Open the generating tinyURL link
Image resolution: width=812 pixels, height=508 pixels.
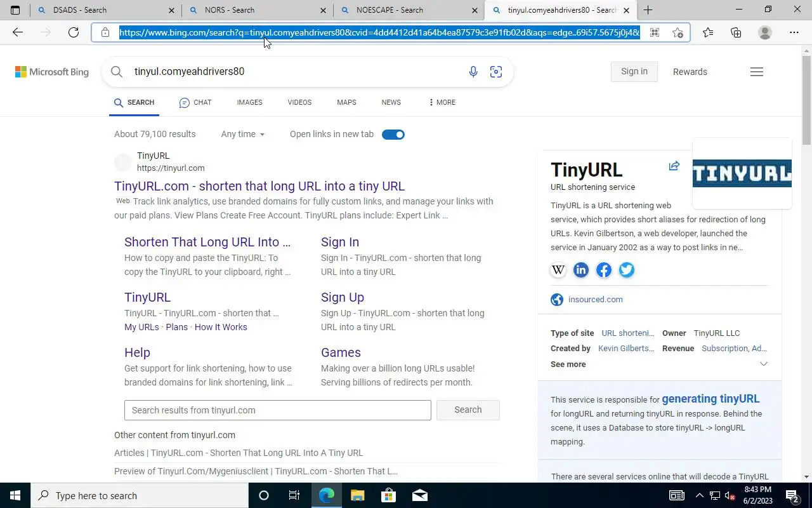(710, 399)
